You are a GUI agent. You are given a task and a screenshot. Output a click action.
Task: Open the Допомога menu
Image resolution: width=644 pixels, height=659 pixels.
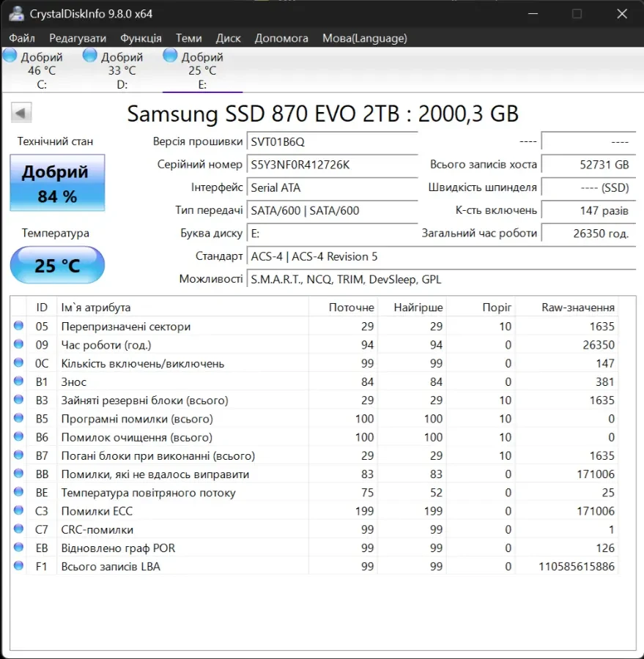281,38
